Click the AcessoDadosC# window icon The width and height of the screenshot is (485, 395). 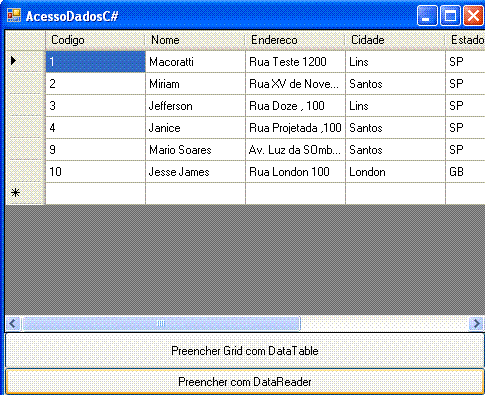[14, 15]
